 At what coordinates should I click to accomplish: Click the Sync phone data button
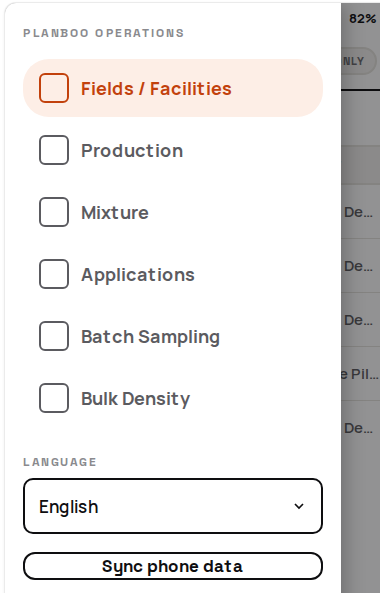point(173,566)
